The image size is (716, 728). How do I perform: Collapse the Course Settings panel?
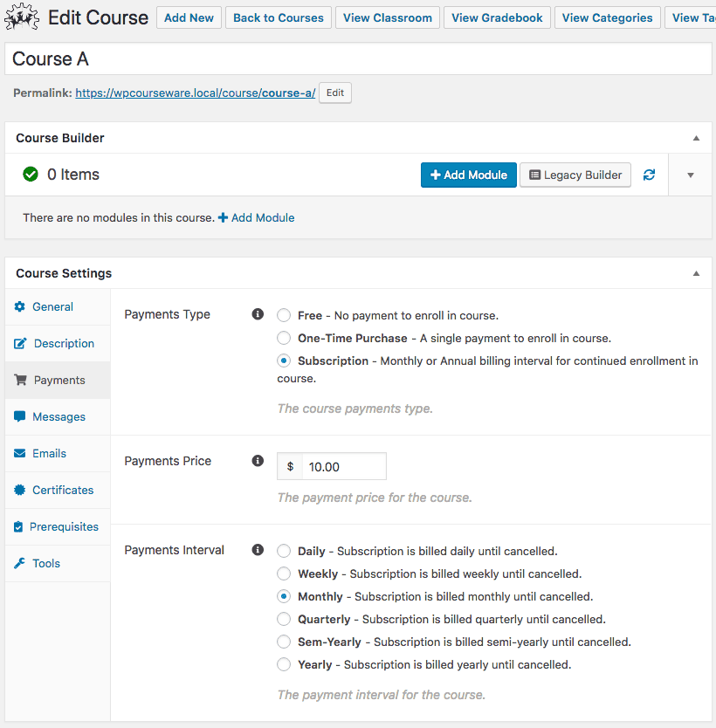click(x=696, y=273)
